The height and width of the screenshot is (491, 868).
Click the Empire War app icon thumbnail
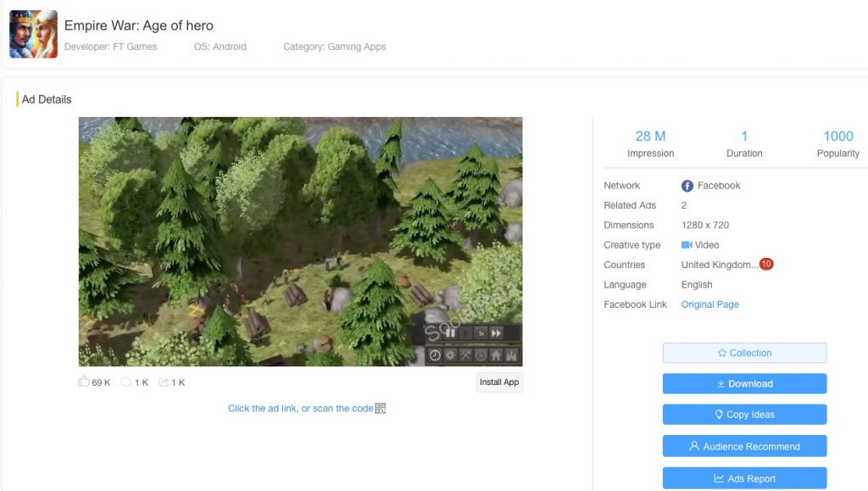pos(33,34)
